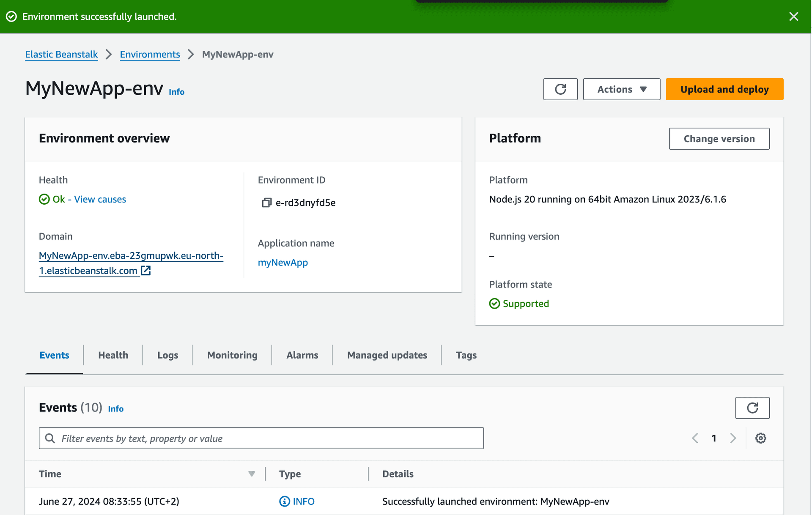Refresh the Events list
Screen dimensions: 812x515
[752, 408]
